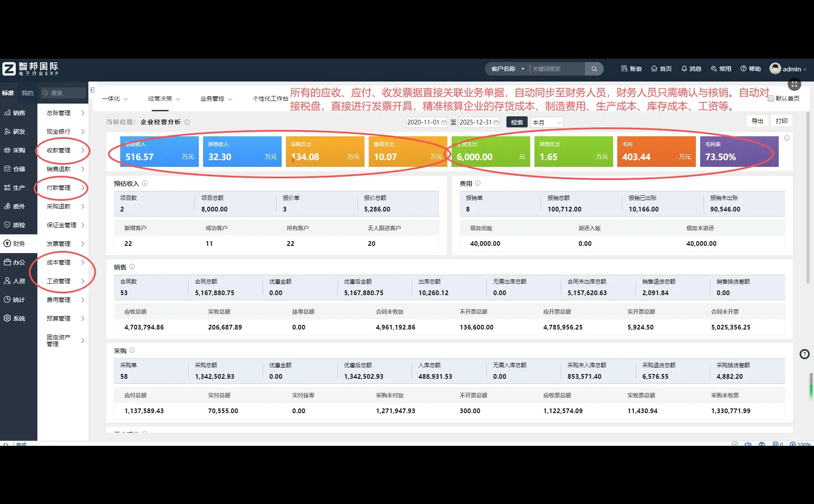Image resolution: width=814 pixels, height=504 pixels.
Task: Click the 检索 search button
Action: tap(516, 122)
